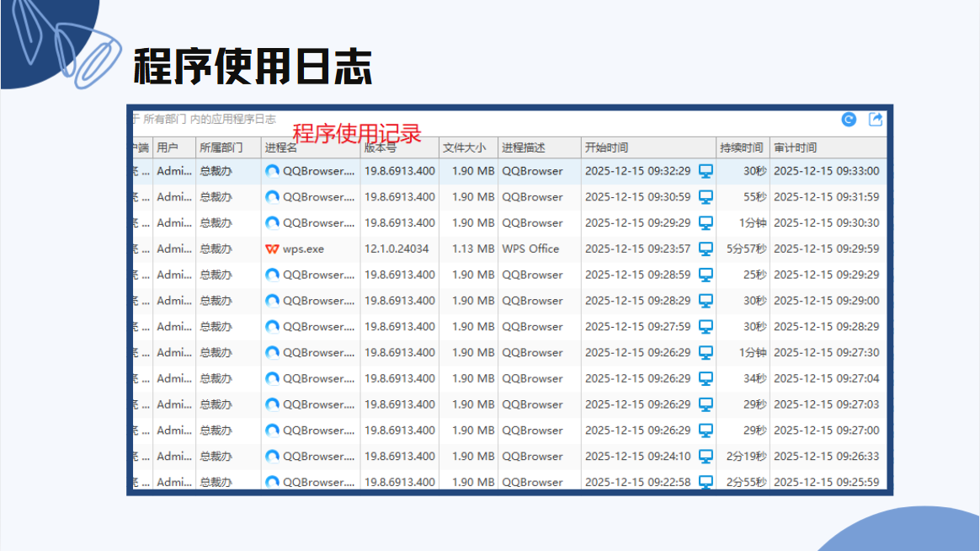The image size is (980, 551).
Task: Open monitor icon for row audited 09:29:00
Action: click(x=706, y=301)
